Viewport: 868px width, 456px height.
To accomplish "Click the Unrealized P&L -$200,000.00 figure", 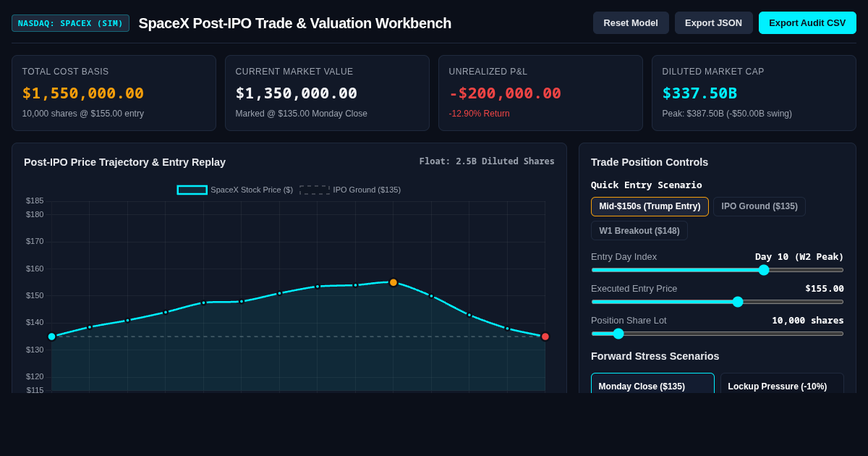I will (505, 93).
